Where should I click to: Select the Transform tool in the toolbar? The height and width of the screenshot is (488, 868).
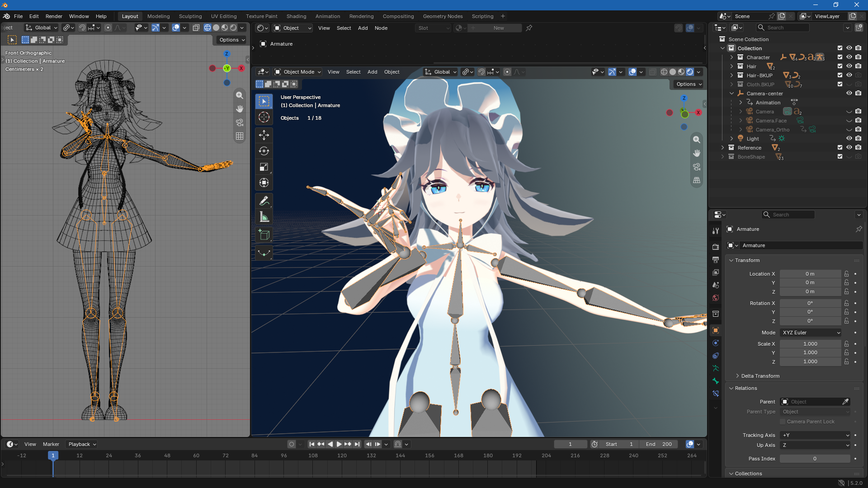click(x=264, y=183)
